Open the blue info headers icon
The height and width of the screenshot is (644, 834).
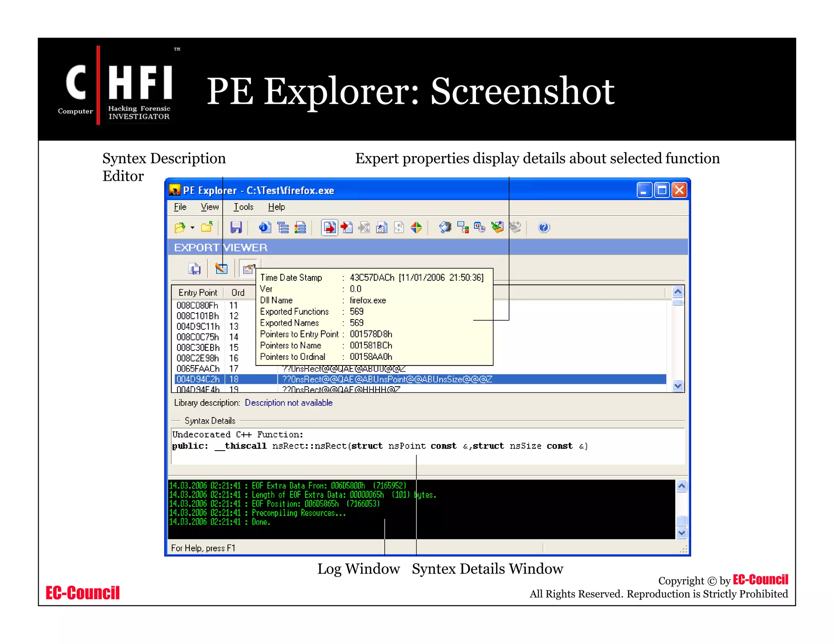point(265,228)
